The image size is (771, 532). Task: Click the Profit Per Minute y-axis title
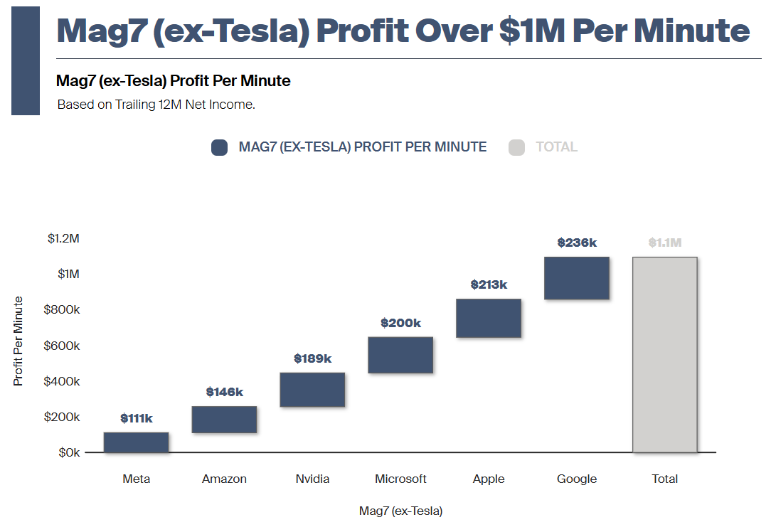point(18,341)
